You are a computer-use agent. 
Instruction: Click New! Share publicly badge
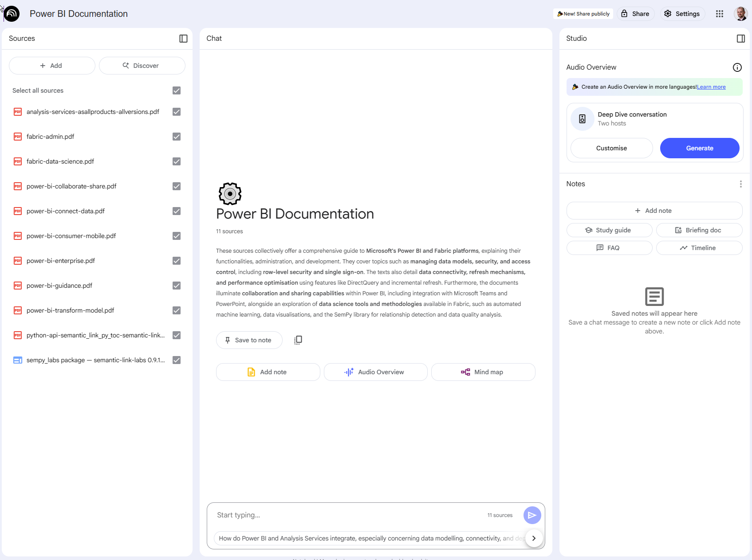583,14
